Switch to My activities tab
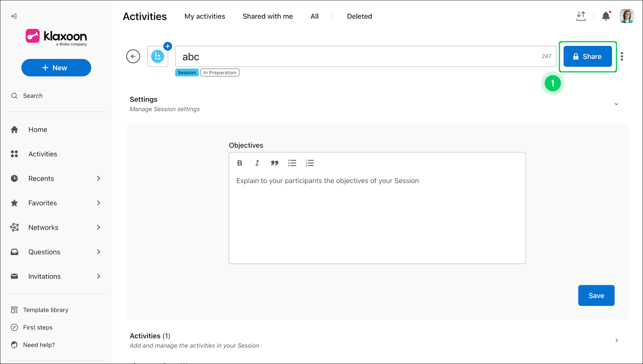 [x=205, y=16]
